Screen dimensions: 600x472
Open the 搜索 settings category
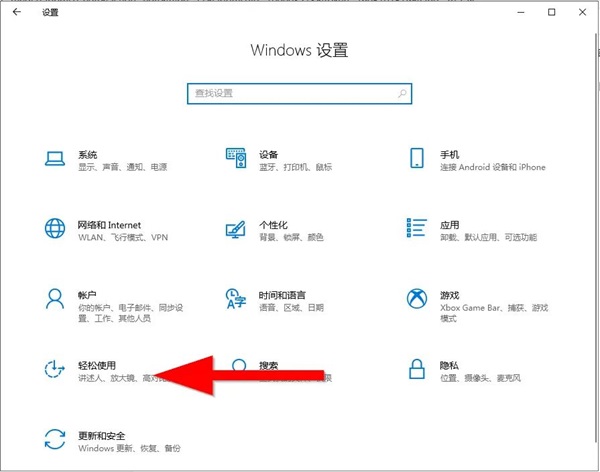[268, 366]
